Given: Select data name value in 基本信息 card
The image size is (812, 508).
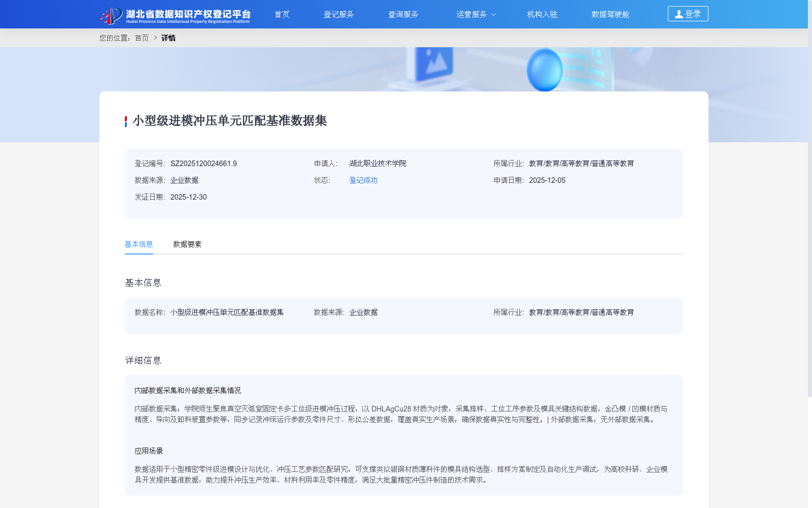Looking at the screenshot, I should 227,312.
